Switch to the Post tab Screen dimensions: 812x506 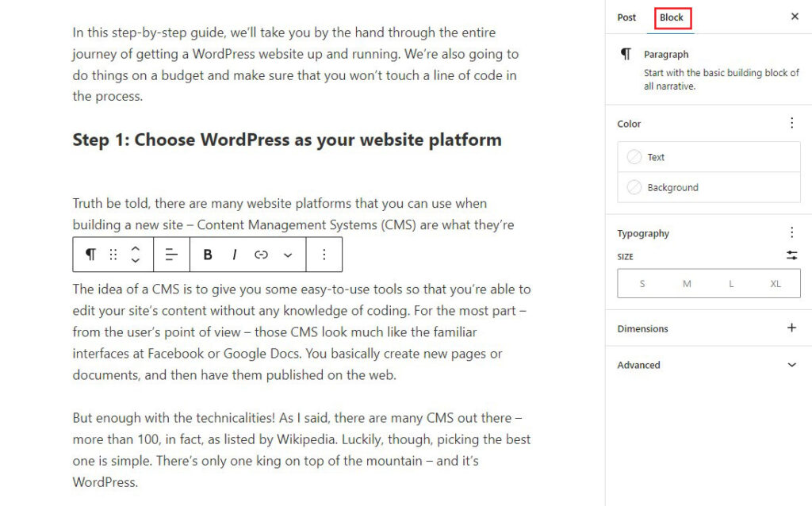tap(626, 17)
